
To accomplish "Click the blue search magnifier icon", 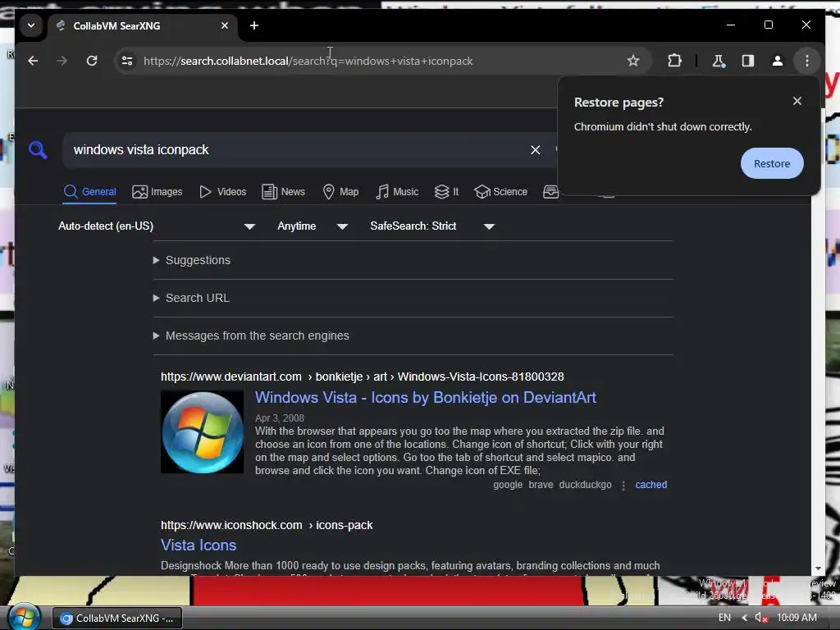I will (38, 150).
